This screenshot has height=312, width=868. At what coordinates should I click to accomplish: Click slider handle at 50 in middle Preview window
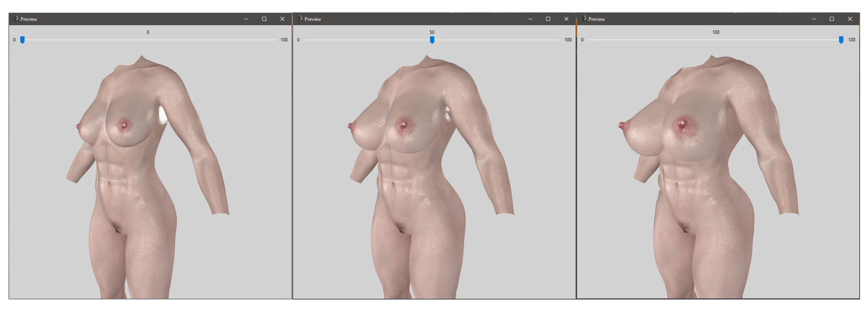click(x=432, y=40)
